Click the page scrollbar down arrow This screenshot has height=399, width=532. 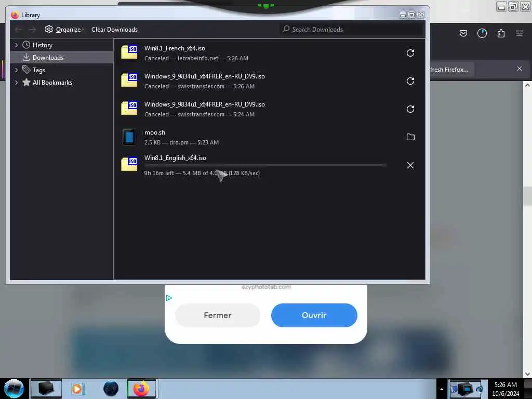tap(527, 374)
